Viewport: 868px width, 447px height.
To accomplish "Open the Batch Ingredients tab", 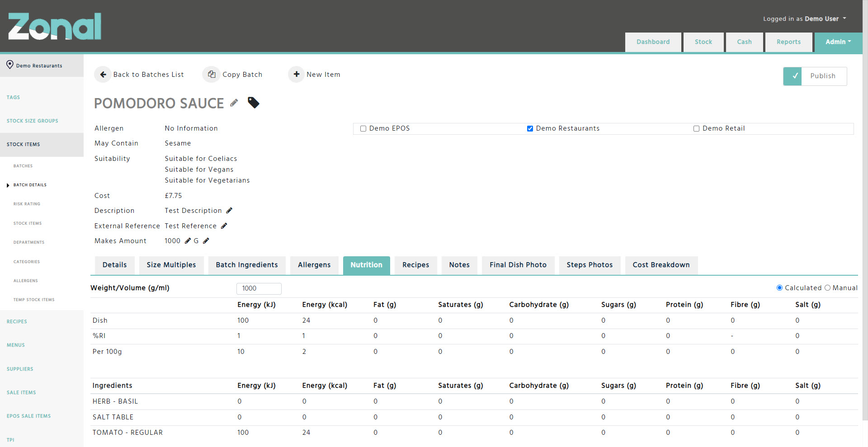I will point(247,265).
